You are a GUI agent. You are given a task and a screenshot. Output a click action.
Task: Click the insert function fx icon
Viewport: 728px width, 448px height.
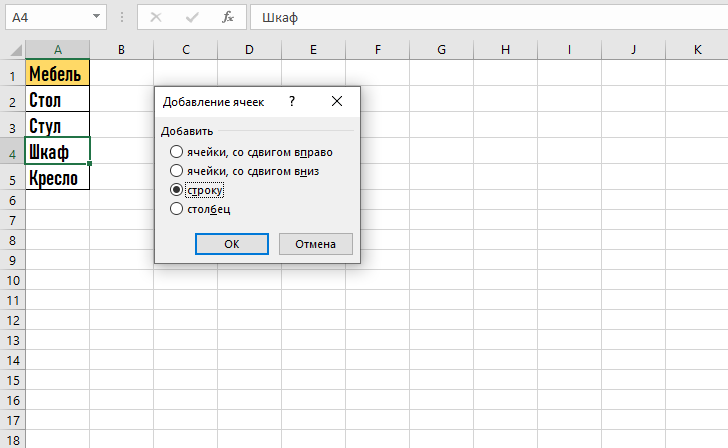(228, 17)
